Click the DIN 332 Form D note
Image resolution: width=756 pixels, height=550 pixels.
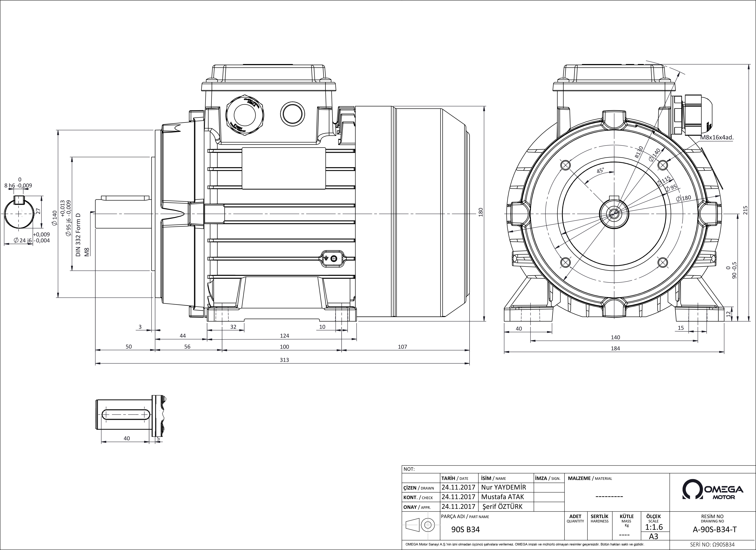78,235
